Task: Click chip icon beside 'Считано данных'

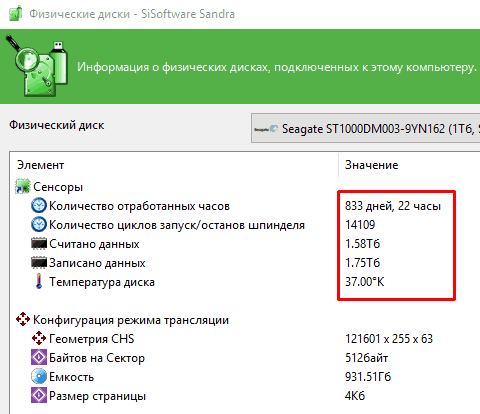Action: [39, 244]
